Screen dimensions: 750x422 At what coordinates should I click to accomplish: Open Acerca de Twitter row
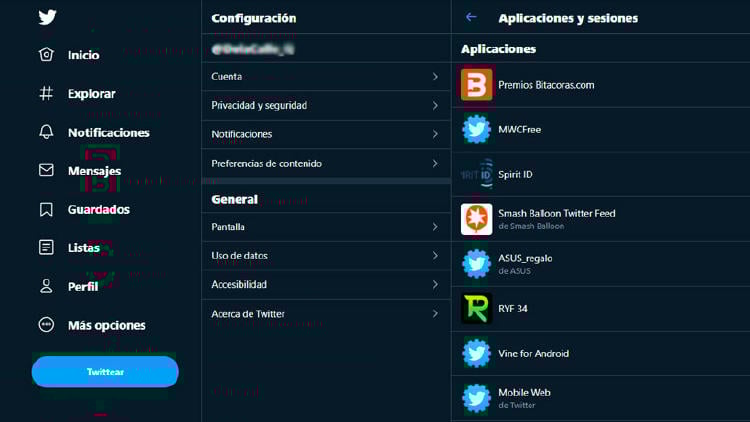(x=326, y=314)
